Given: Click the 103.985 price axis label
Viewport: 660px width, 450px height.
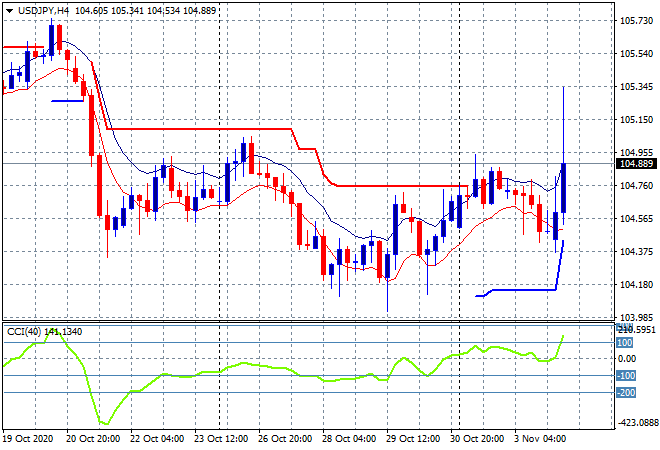Looking at the screenshot, I should tap(636, 317).
